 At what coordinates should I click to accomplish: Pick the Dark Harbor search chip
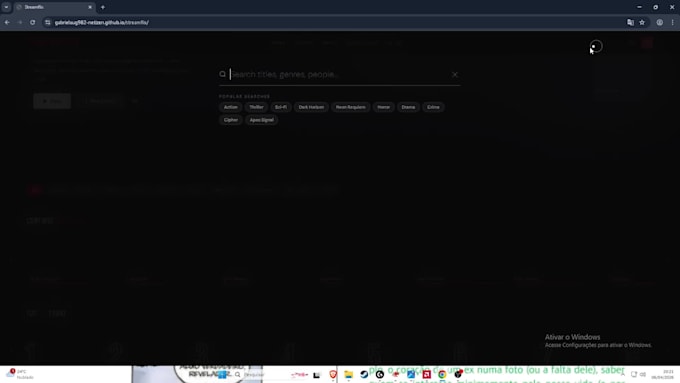point(311,107)
